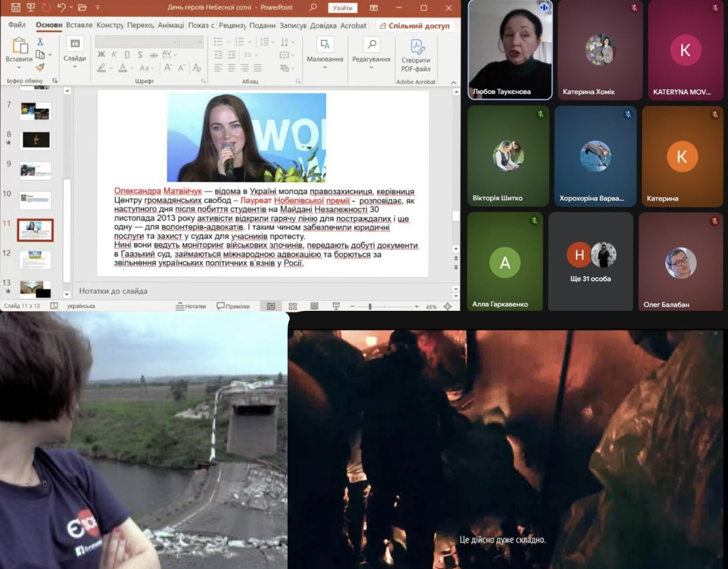Image resolution: width=728 pixels, height=569 pixels.
Task: Switch to the Acrobat ribbon tab
Action: [353, 26]
